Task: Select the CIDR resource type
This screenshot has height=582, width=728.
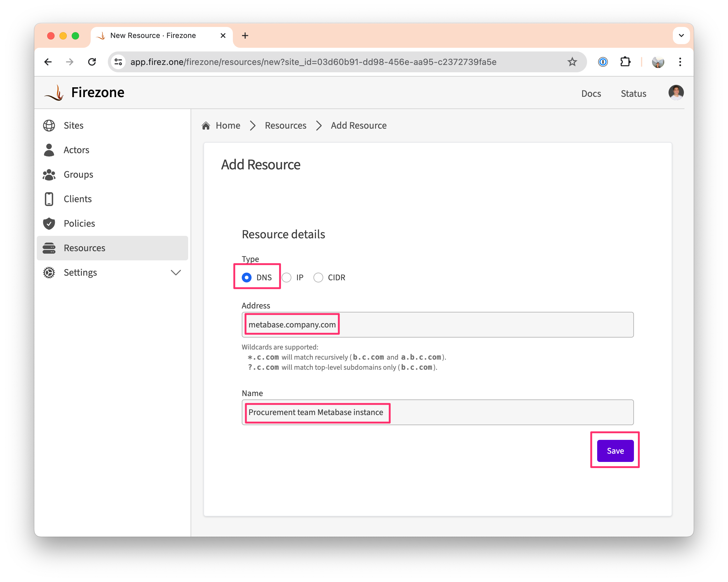Action: pos(318,277)
